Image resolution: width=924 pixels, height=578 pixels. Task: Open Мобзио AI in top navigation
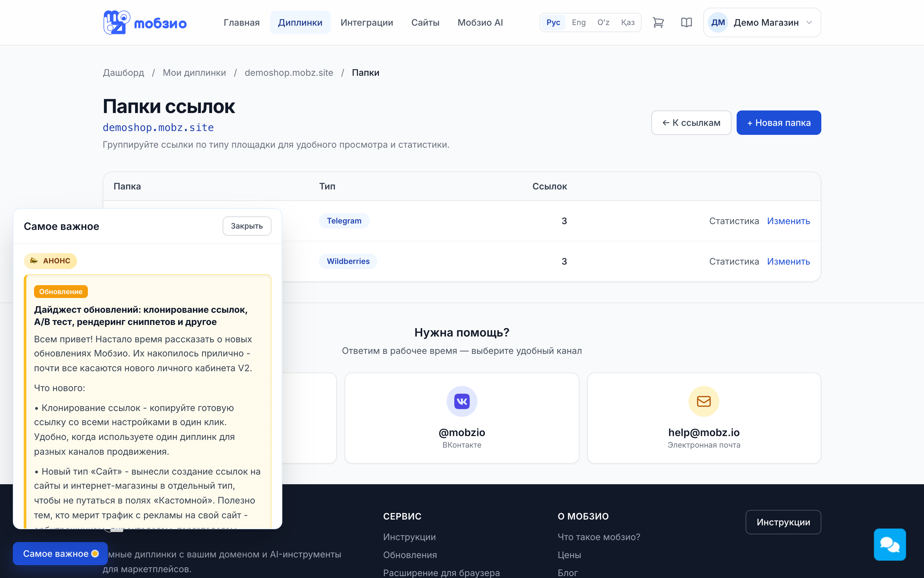coord(480,22)
